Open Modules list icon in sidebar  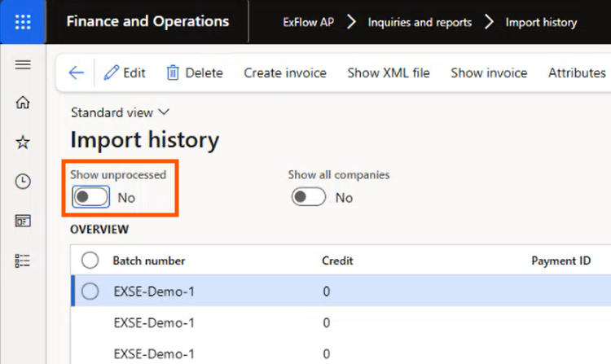coord(23,261)
